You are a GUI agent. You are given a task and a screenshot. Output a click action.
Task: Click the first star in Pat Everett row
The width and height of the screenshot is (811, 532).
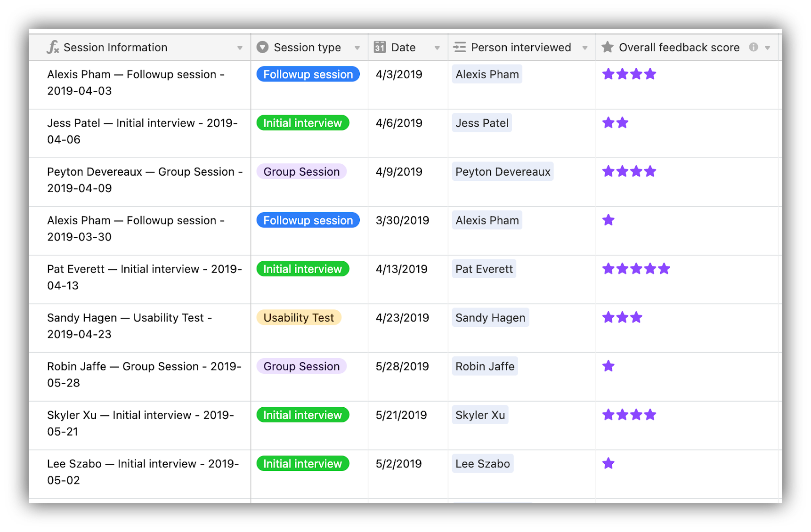tap(608, 269)
